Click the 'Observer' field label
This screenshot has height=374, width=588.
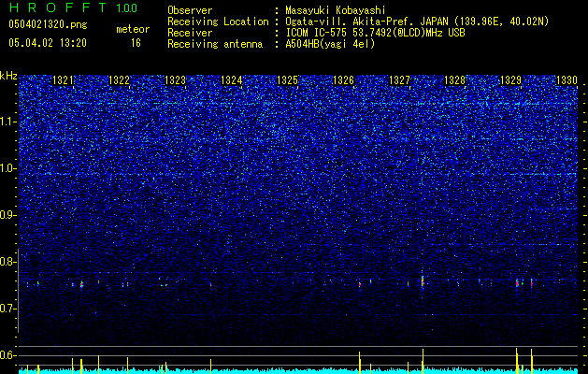click(190, 10)
